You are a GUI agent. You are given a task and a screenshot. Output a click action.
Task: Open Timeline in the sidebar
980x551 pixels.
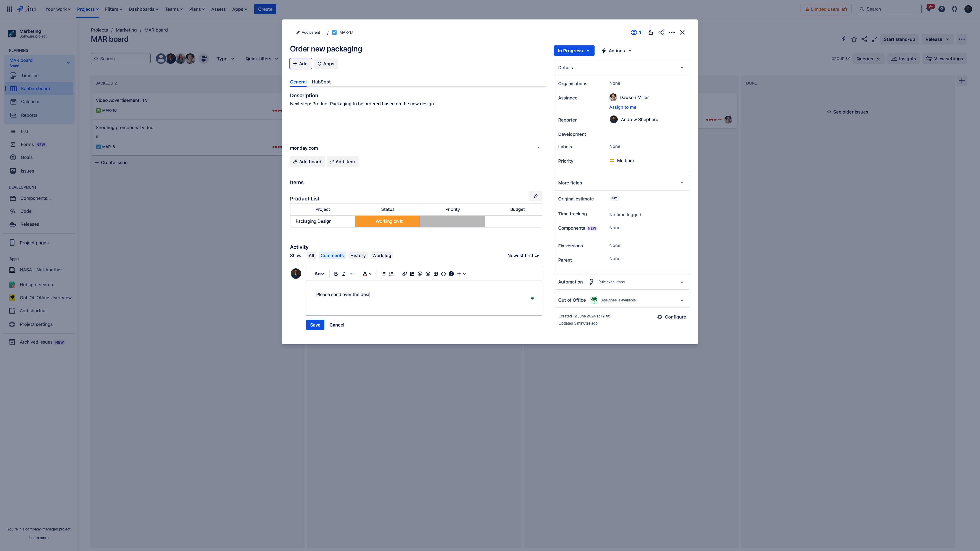39,76
